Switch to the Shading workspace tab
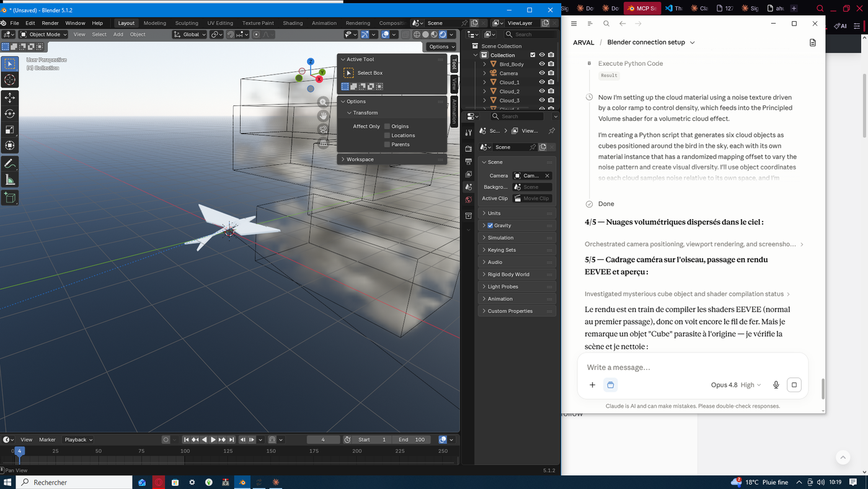The image size is (868, 489). click(293, 23)
